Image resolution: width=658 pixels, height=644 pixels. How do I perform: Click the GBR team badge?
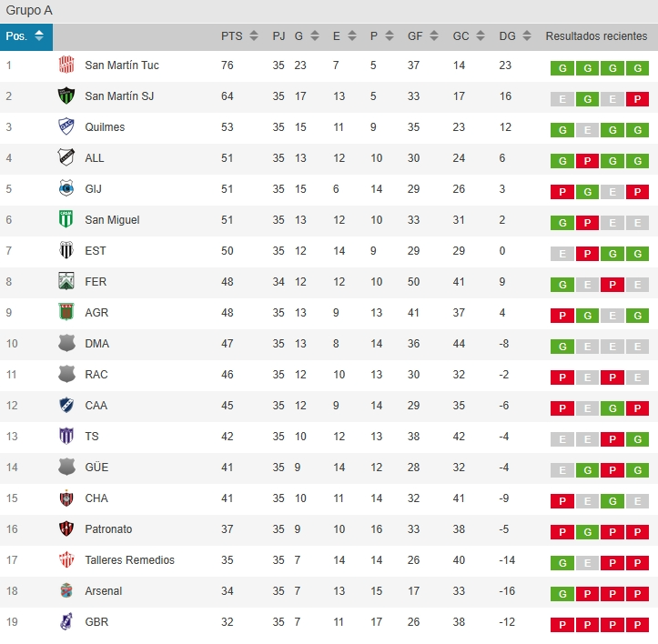coord(66,621)
